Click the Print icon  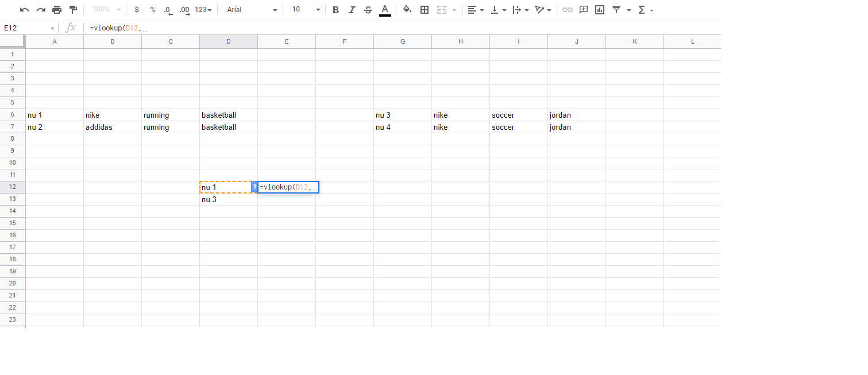tap(56, 10)
